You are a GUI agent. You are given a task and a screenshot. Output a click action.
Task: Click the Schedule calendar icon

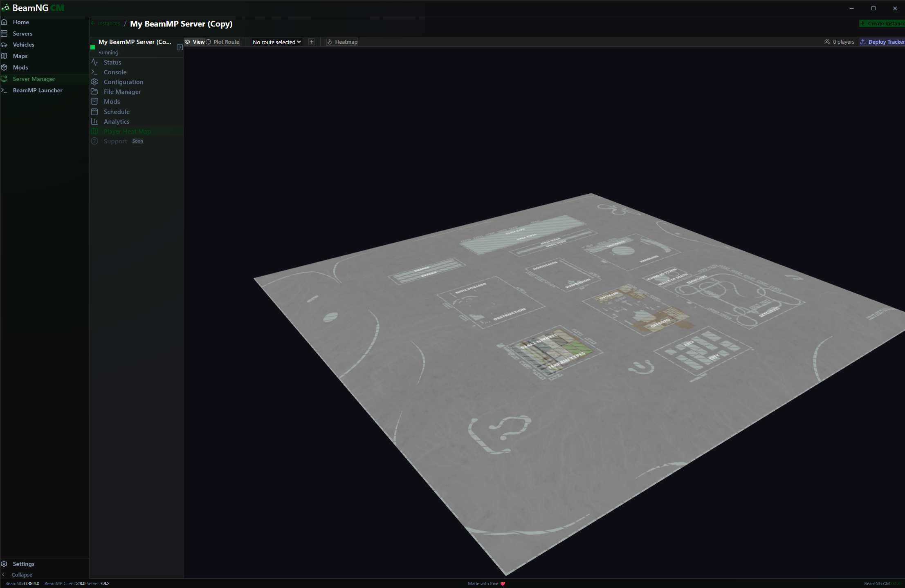click(x=94, y=112)
